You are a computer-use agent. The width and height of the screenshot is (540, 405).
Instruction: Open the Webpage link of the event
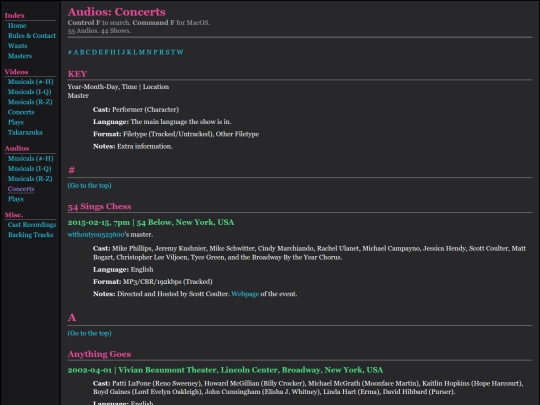pos(245,294)
